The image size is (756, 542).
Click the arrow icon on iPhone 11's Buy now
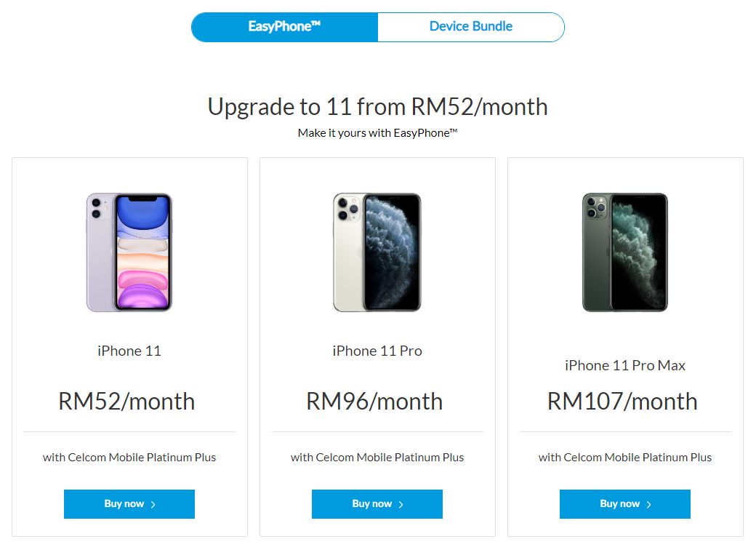(153, 504)
